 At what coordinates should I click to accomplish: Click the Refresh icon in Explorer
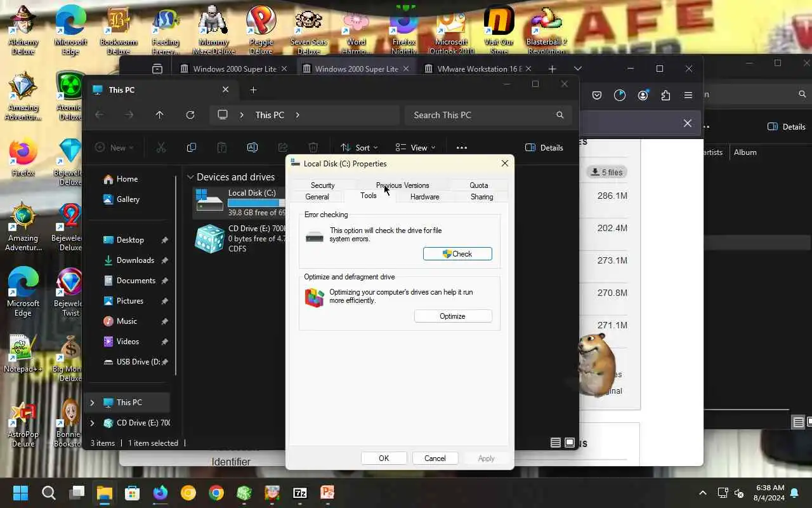190,115
